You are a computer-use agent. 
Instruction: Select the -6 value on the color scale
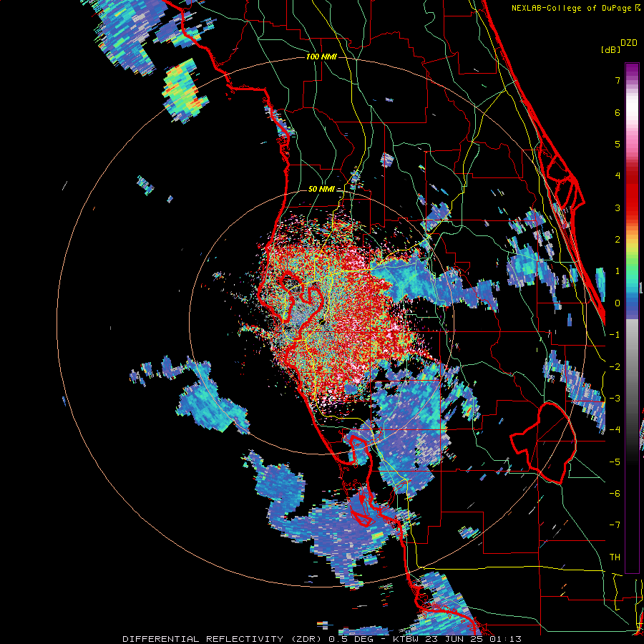click(615, 493)
